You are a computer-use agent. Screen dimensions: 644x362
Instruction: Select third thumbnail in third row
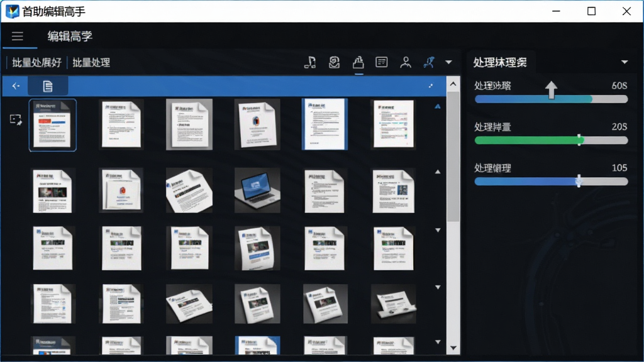click(x=189, y=248)
